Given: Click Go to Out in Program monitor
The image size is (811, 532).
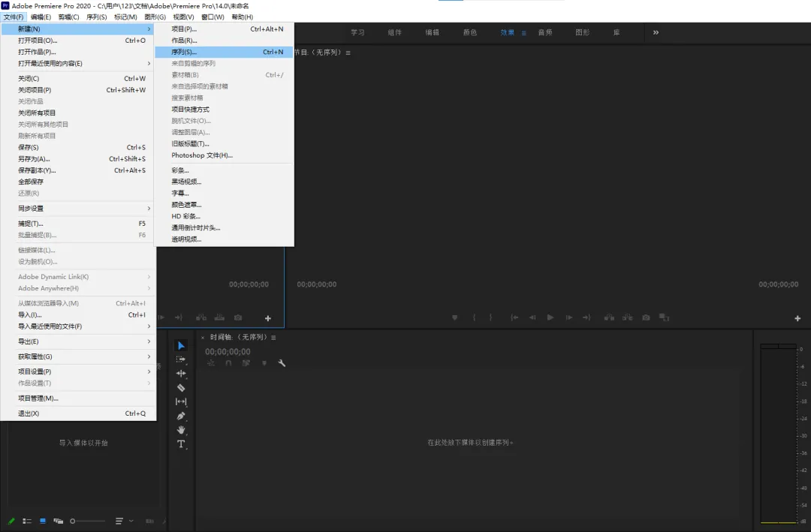Looking at the screenshot, I should 586,317.
